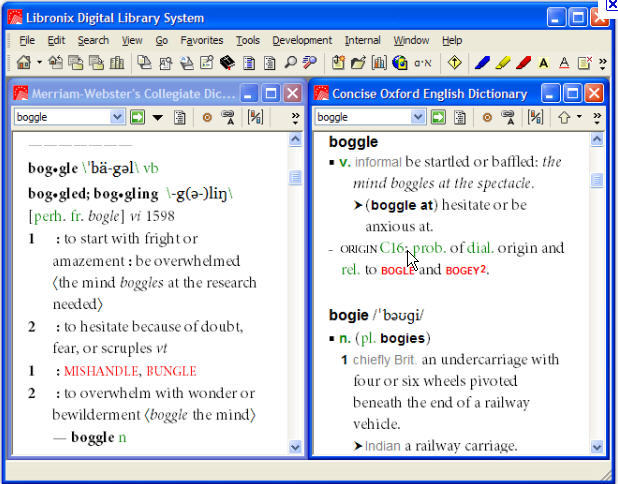Click the colored advanced search magnifier icon
Screen dimensions: 618x484
coord(310,62)
